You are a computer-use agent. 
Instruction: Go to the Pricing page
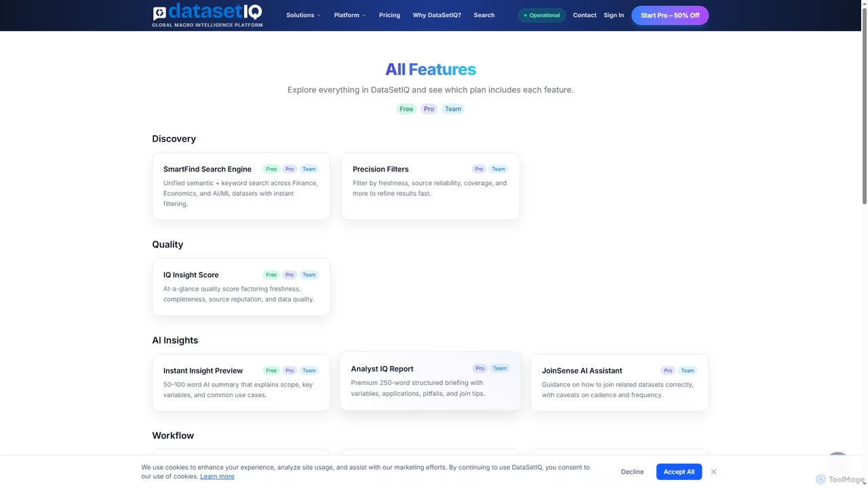pos(389,15)
